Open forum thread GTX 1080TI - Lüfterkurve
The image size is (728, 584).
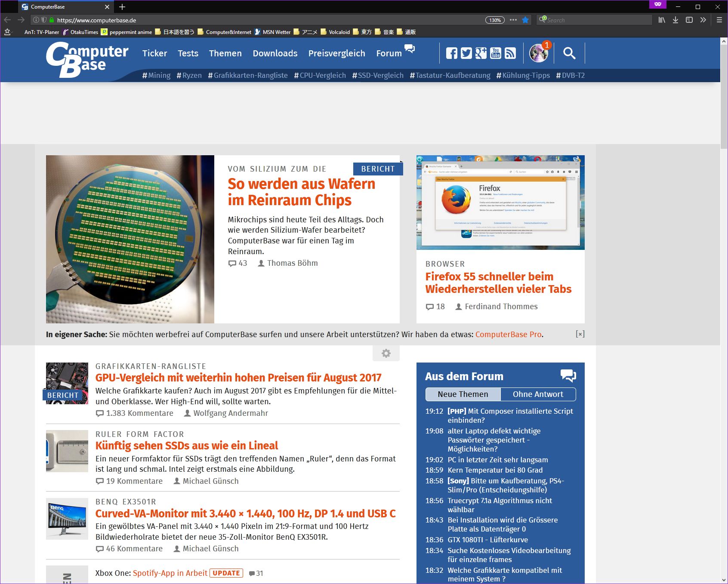point(487,540)
